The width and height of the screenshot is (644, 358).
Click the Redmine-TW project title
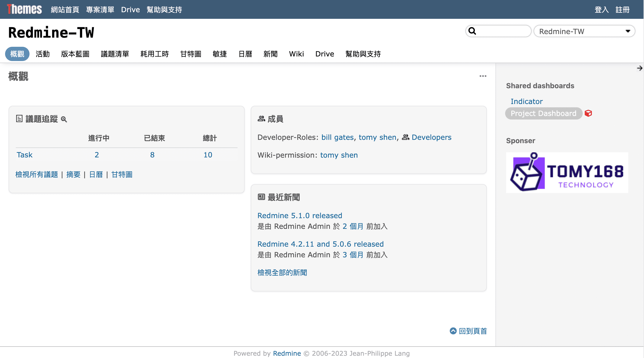[51, 32]
